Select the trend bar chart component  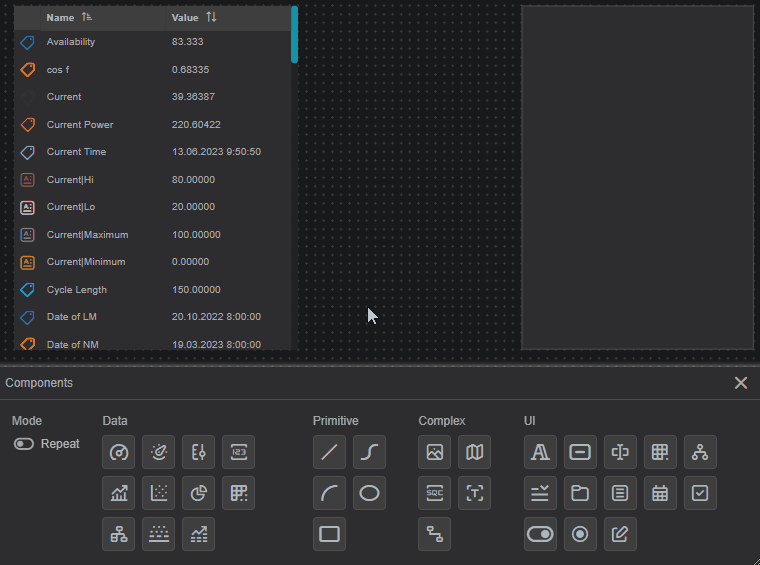point(119,493)
